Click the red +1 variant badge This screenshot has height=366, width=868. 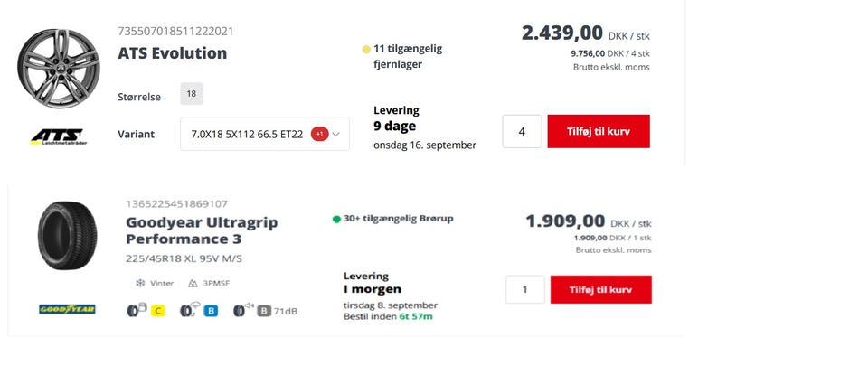click(319, 134)
